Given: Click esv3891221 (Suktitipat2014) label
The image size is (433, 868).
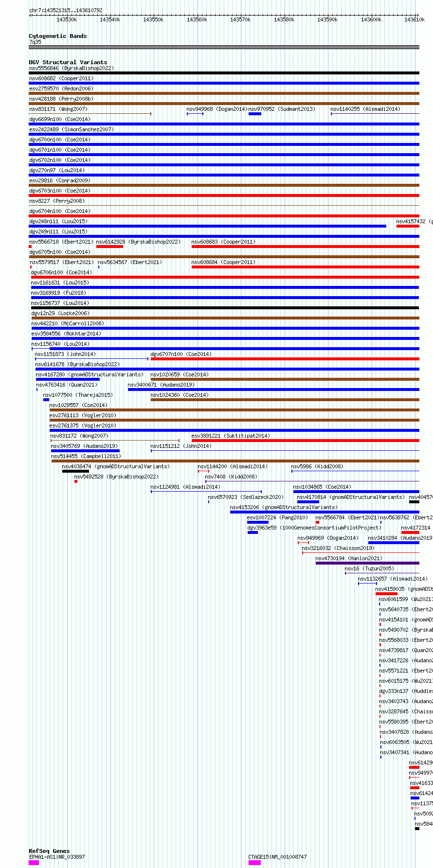Looking at the screenshot, I should click(231, 436).
